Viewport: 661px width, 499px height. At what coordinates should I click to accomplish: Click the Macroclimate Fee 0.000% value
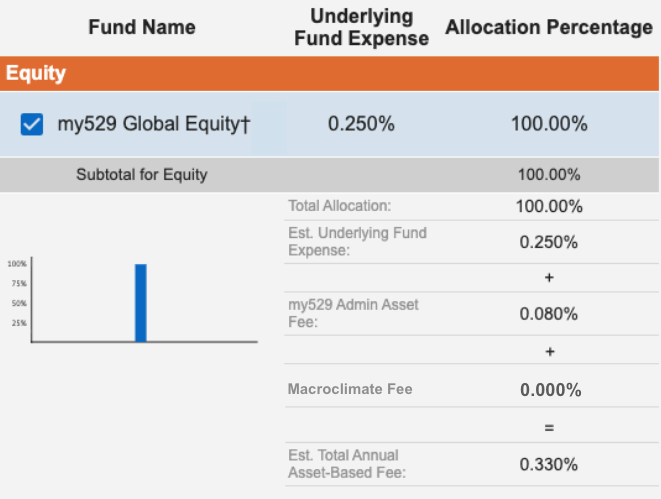551,390
